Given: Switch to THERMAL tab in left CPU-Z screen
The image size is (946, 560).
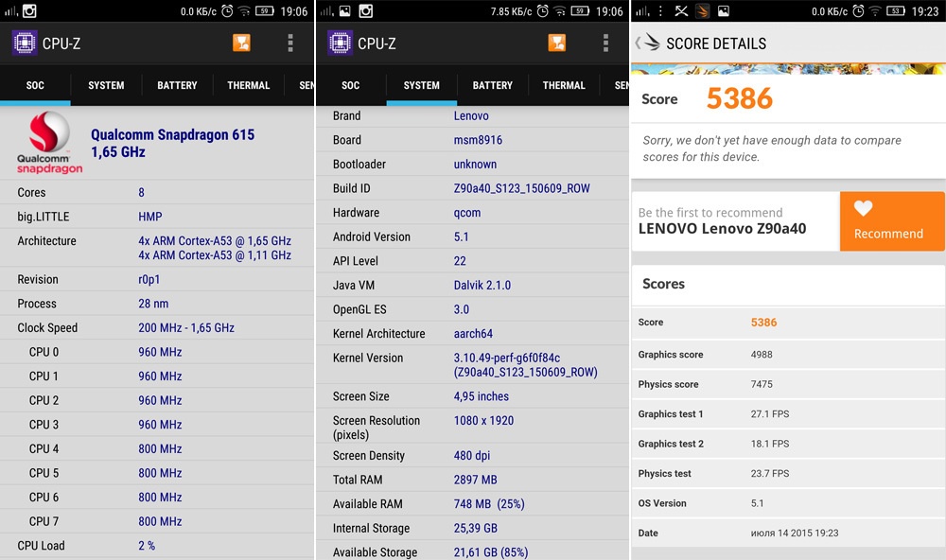Looking at the screenshot, I should (249, 85).
